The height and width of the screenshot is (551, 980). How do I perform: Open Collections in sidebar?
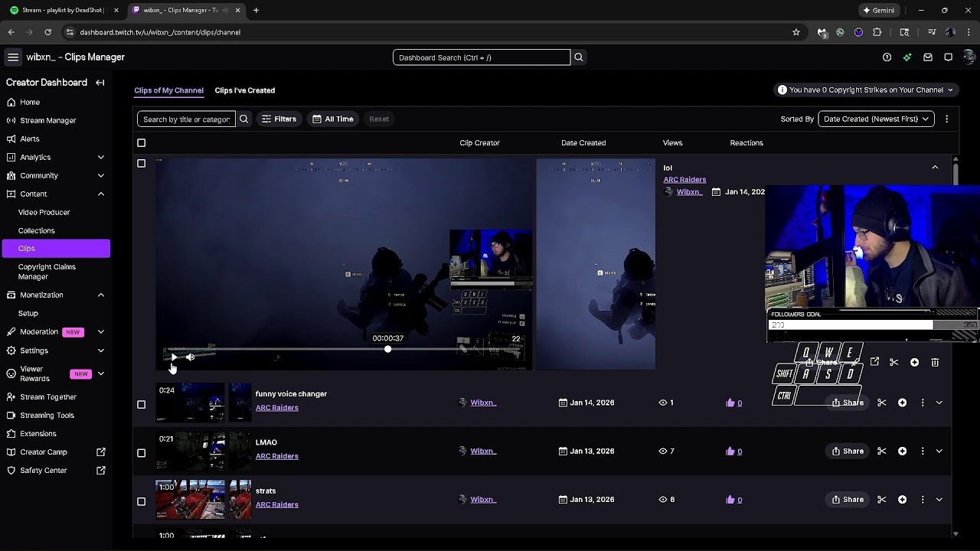tap(37, 231)
